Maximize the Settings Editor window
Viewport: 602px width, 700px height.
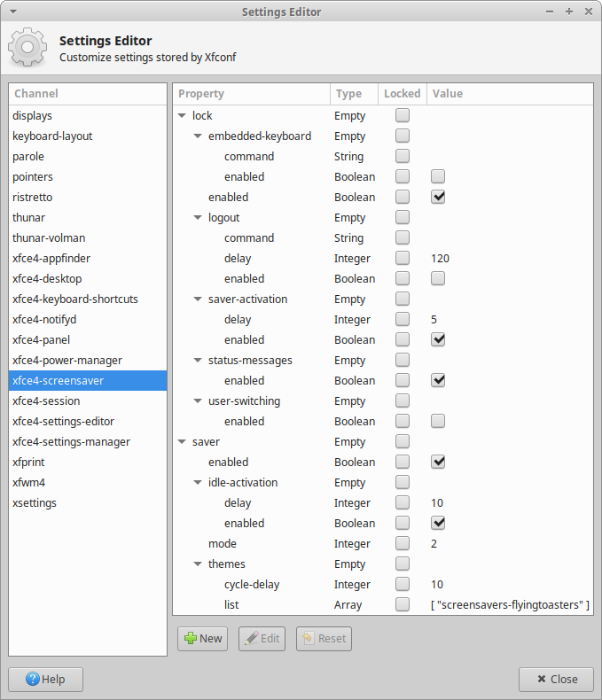tap(569, 12)
